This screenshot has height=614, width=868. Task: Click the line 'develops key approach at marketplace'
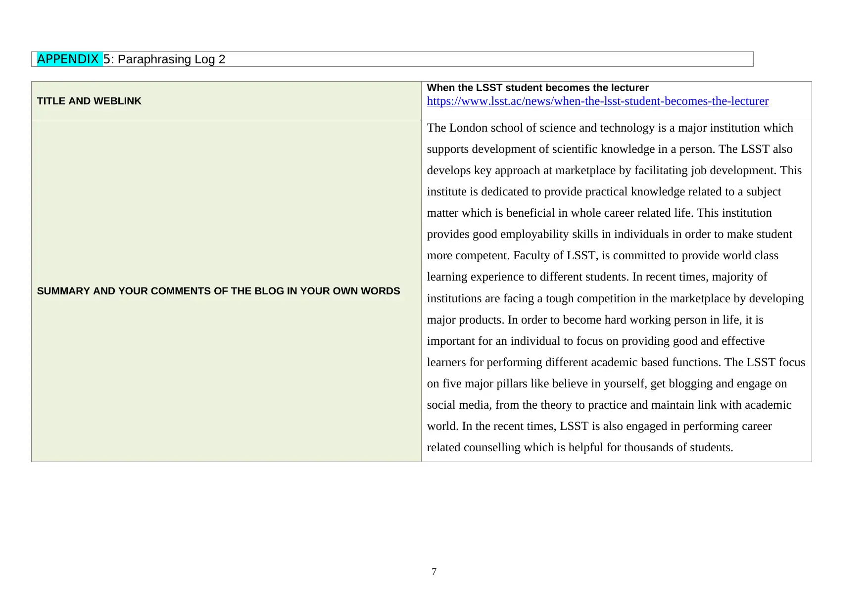(x=614, y=171)
